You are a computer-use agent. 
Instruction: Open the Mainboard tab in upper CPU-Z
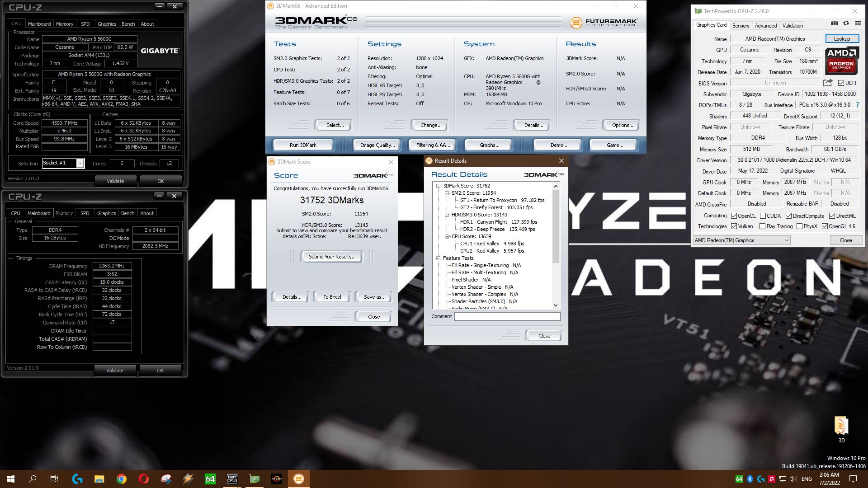click(39, 24)
